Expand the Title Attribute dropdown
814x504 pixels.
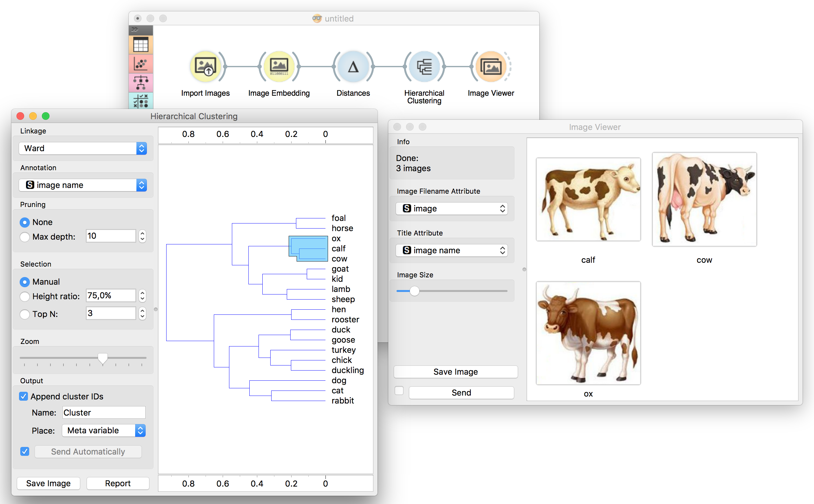pos(451,250)
